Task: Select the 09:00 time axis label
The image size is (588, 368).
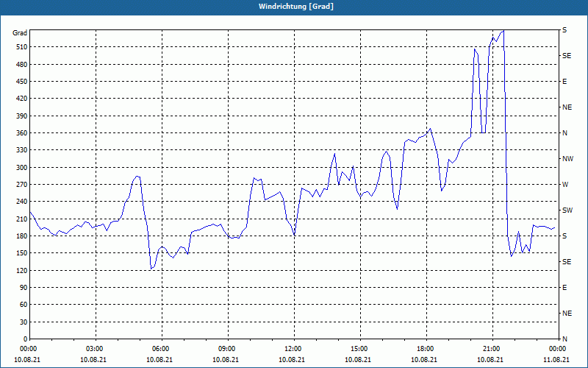Action: (228, 348)
